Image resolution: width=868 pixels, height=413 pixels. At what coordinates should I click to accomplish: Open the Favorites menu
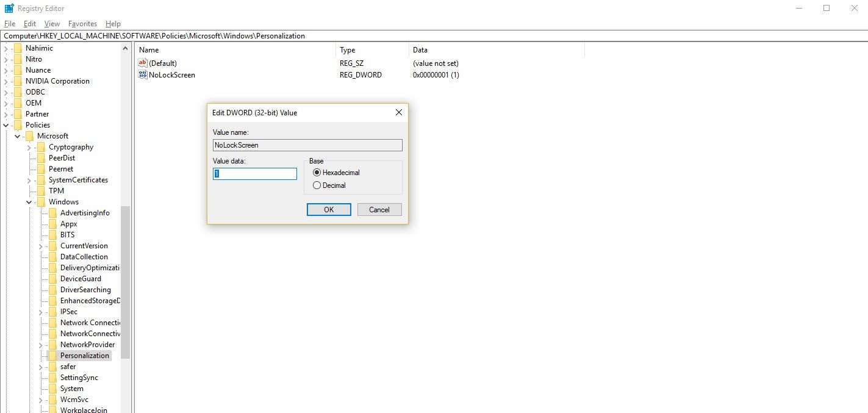[82, 24]
